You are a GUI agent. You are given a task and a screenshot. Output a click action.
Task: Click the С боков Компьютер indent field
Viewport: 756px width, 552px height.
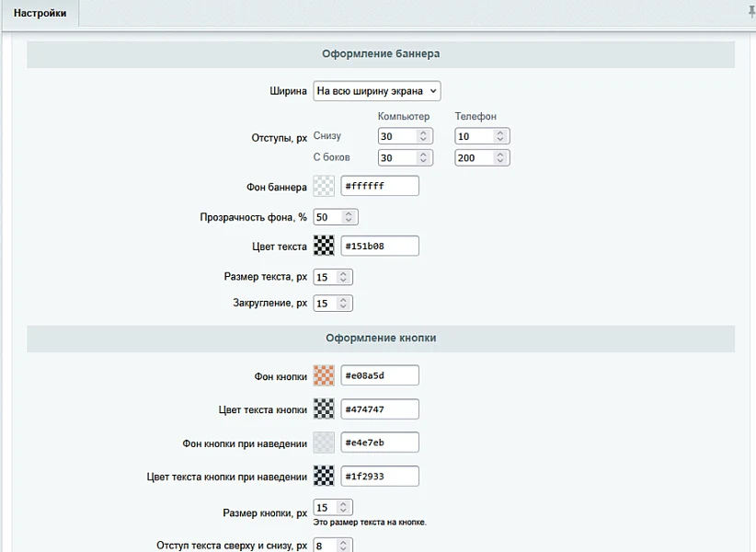tap(406, 157)
